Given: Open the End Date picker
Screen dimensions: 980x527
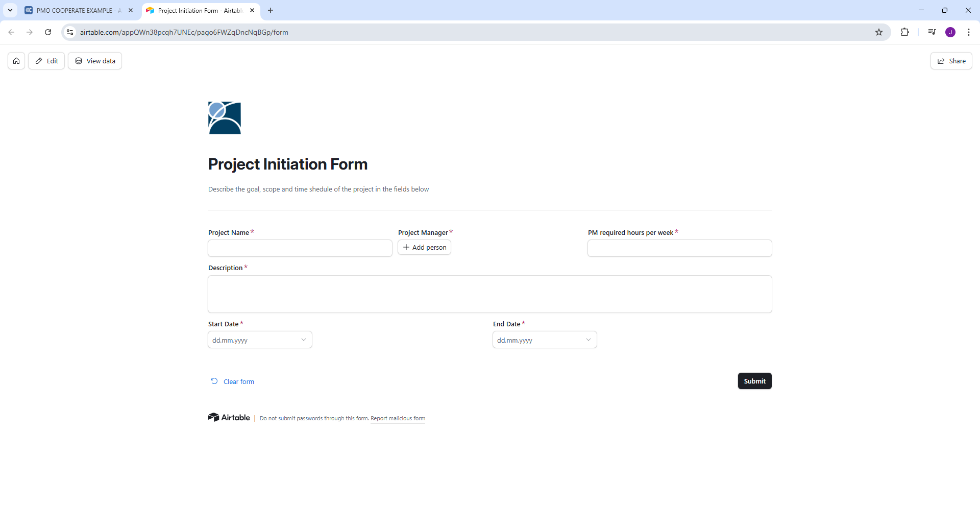Looking at the screenshot, I should 545,340.
